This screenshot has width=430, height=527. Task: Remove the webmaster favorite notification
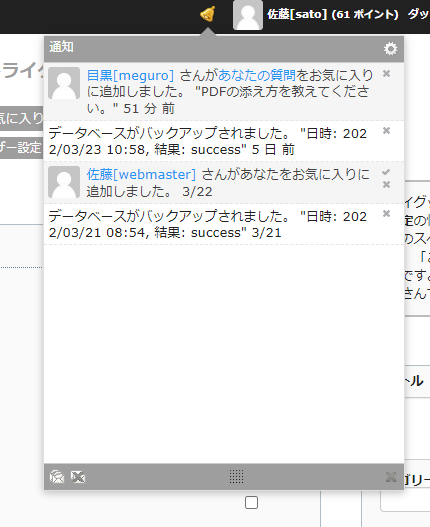(387, 184)
